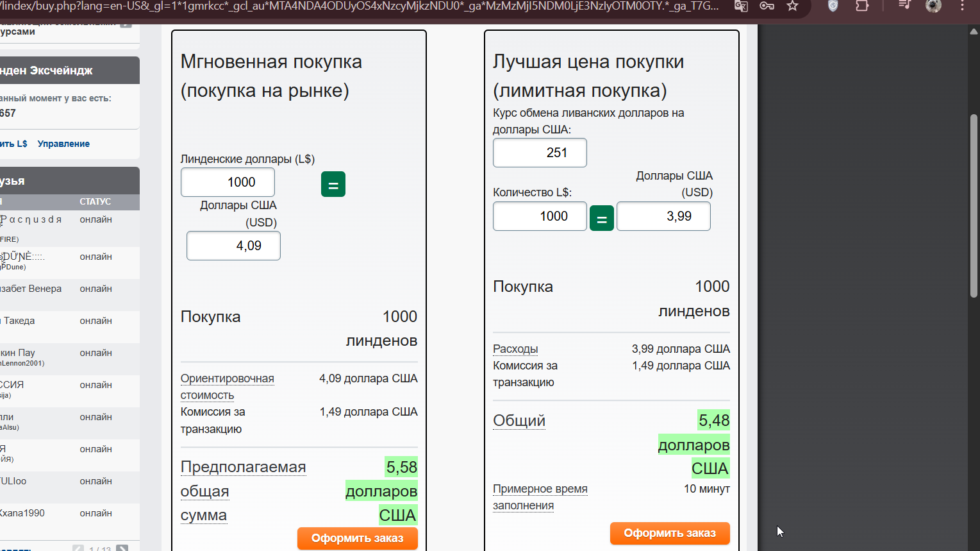Click the 3,99 доллара США expenses value

pos(681,349)
